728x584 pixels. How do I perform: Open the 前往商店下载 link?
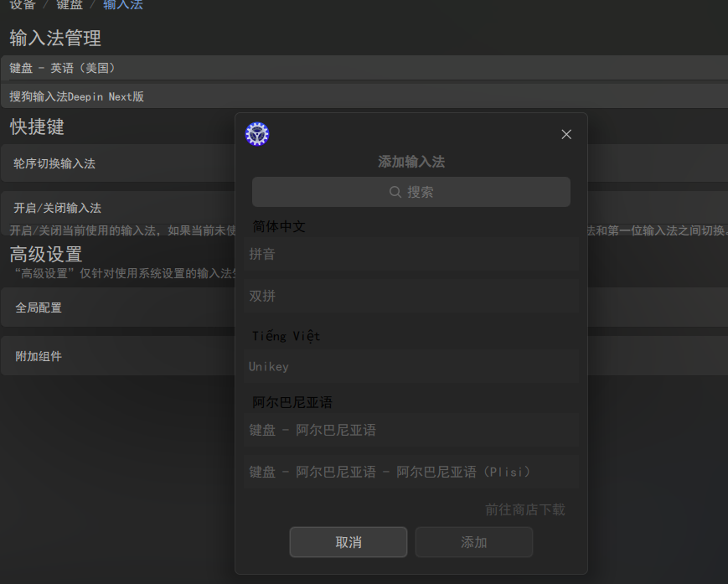tap(524, 509)
